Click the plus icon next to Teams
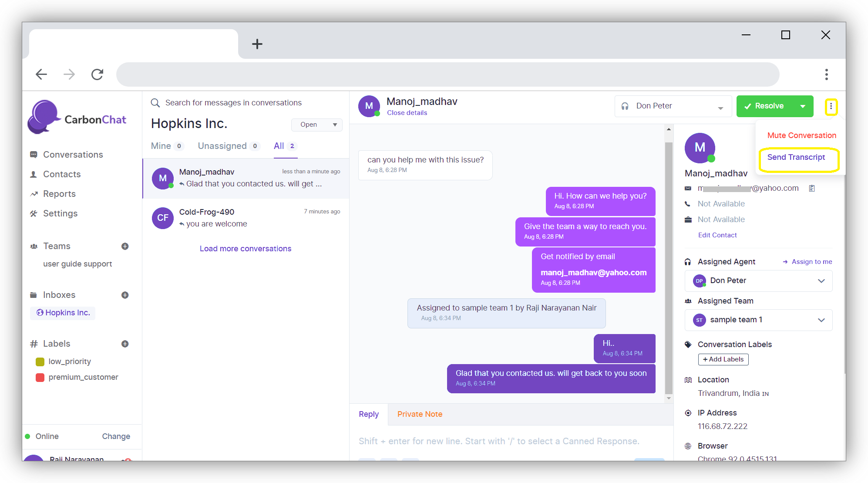The height and width of the screenshot is (483, 868). point(125,246)
